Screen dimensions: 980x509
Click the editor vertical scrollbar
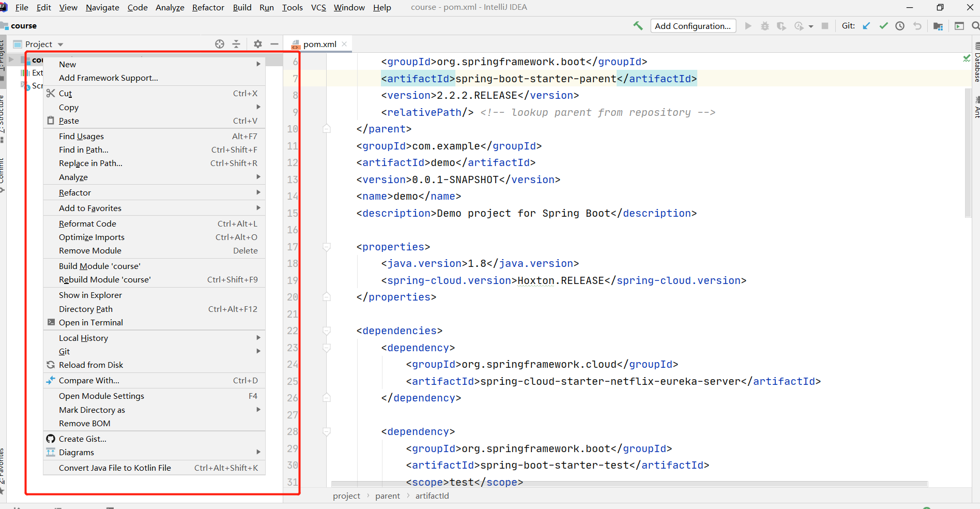[x=968, y=153]
